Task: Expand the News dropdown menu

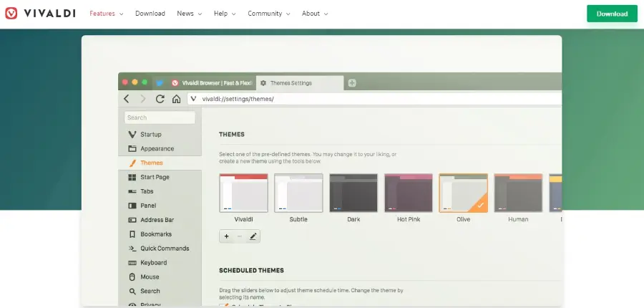Action: 189,14
